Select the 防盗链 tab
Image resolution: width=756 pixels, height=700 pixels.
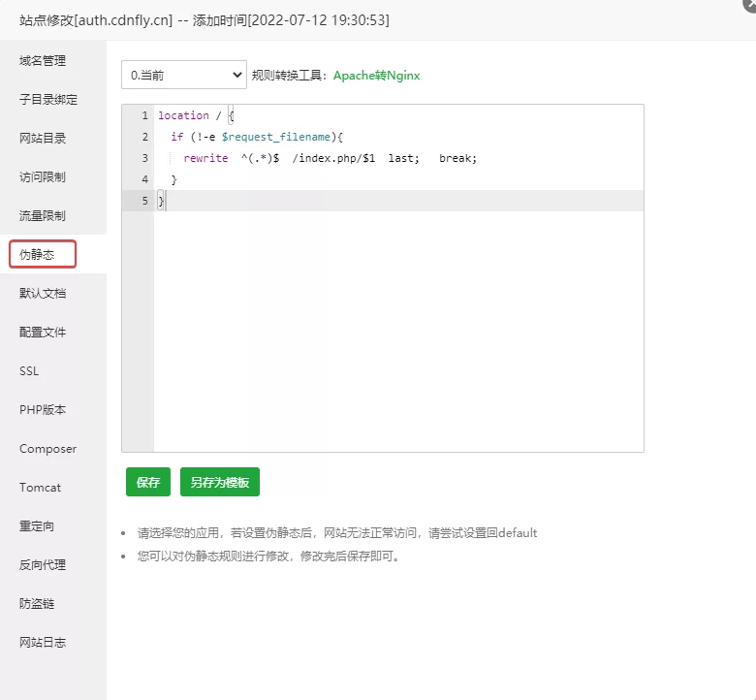pos(37,603)
